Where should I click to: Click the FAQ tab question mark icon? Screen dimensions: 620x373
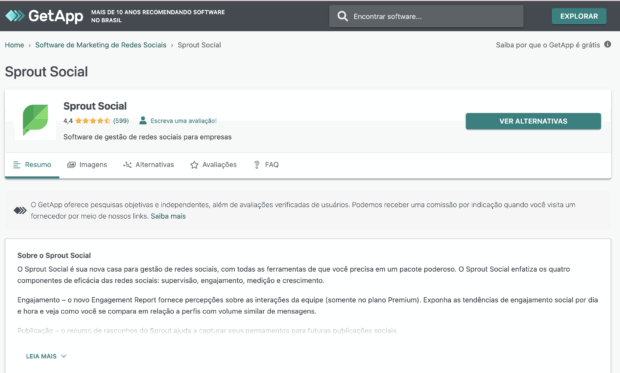point(257,165)
